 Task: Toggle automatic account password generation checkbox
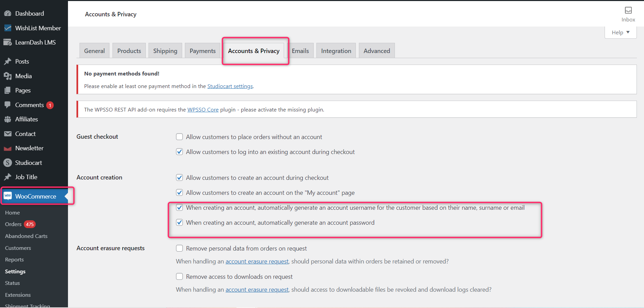click(x=179, y=222)
